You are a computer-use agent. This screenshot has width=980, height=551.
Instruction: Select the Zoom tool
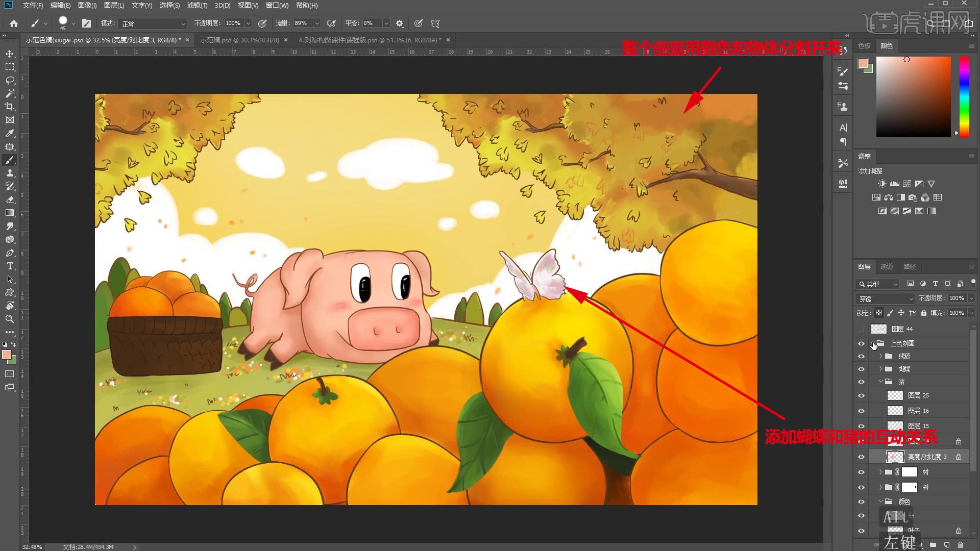[10, 319]
